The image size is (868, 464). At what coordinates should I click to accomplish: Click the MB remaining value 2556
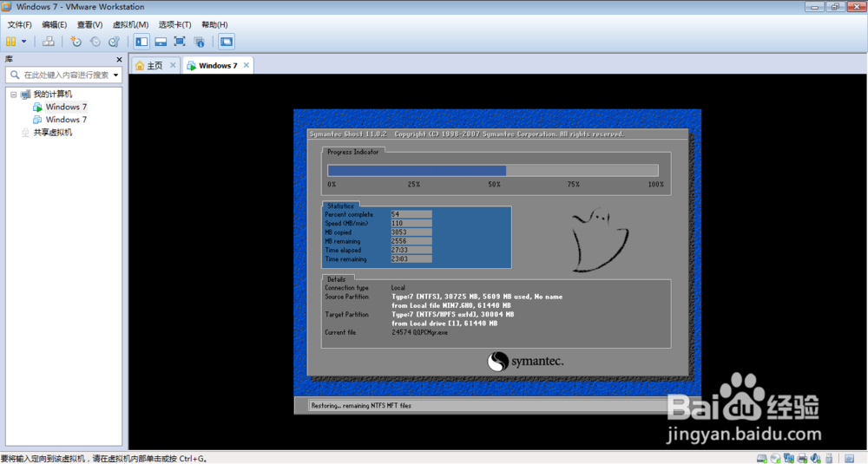(411, 241)
